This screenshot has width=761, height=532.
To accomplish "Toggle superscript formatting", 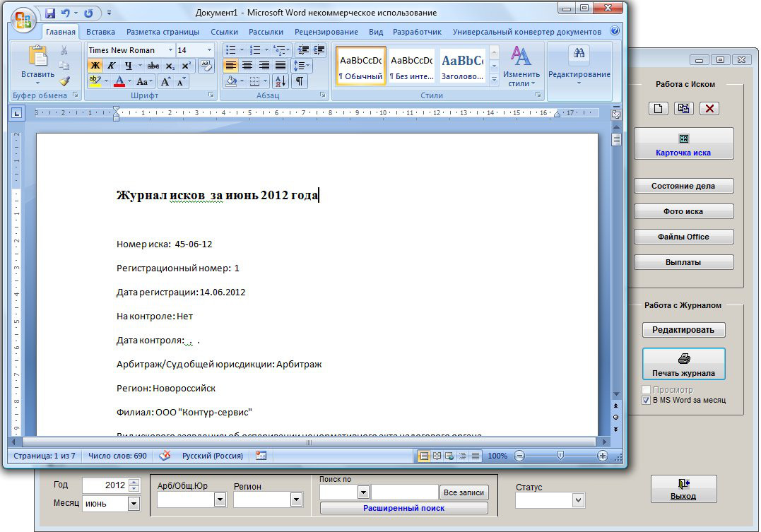I will click(x=186, y=66).
